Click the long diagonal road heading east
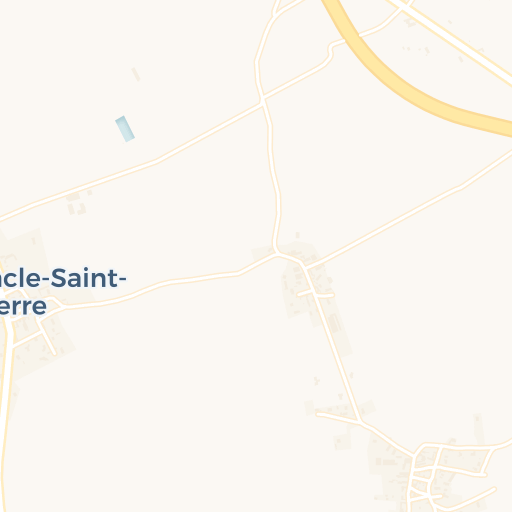Screen dimensions: 512x512 pyautogui.click(x=410, y=210)
